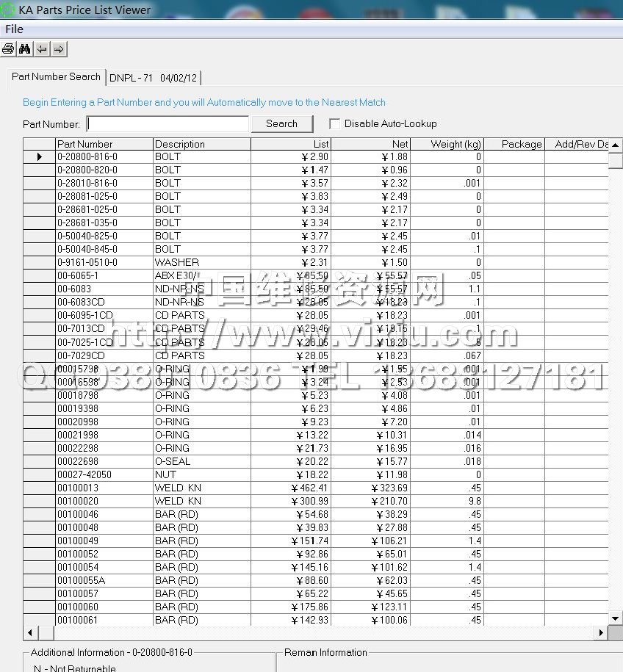Open the File menu
623x672 pixels.
14,29
